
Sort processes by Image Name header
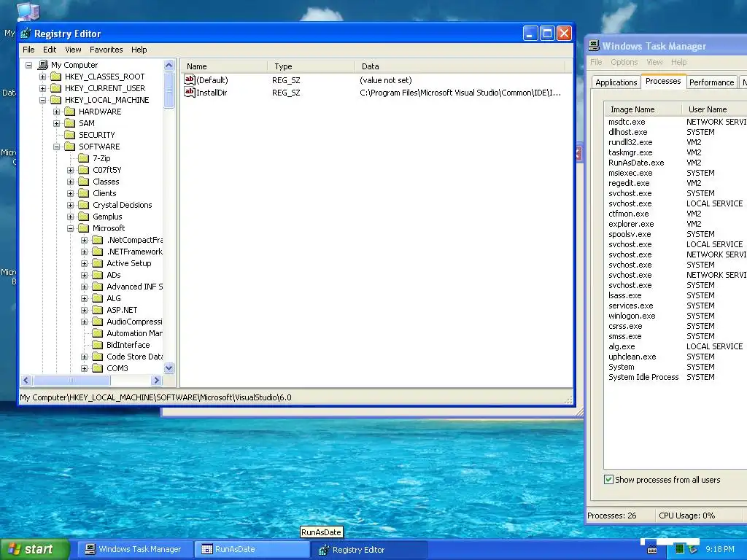(x=643, y=109)
